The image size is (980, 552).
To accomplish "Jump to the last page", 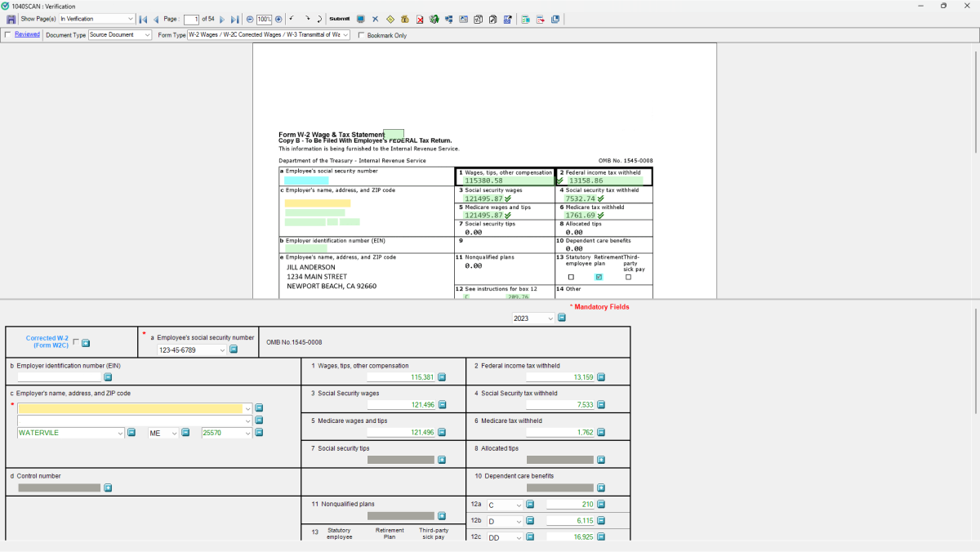I will (x=235, y=19).
